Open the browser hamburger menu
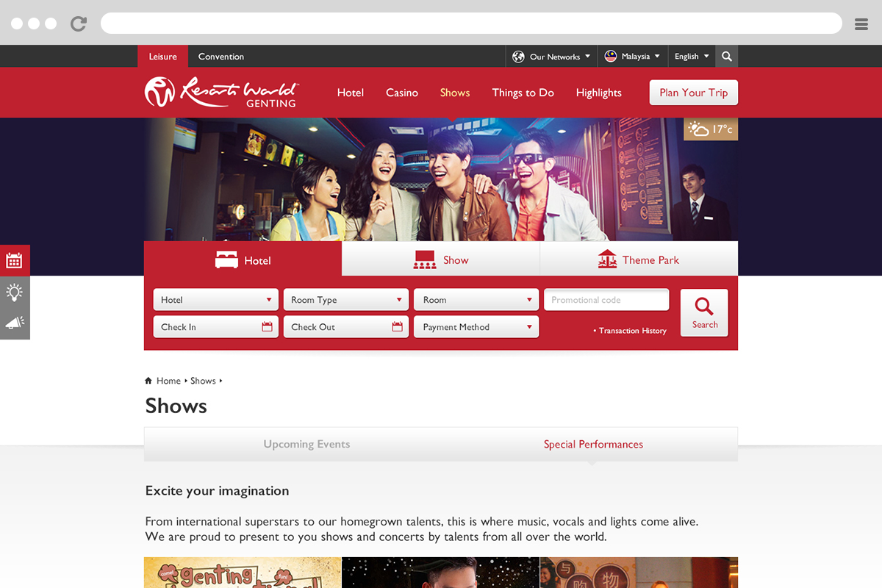The image size is (882, 588). pos(861,24)
